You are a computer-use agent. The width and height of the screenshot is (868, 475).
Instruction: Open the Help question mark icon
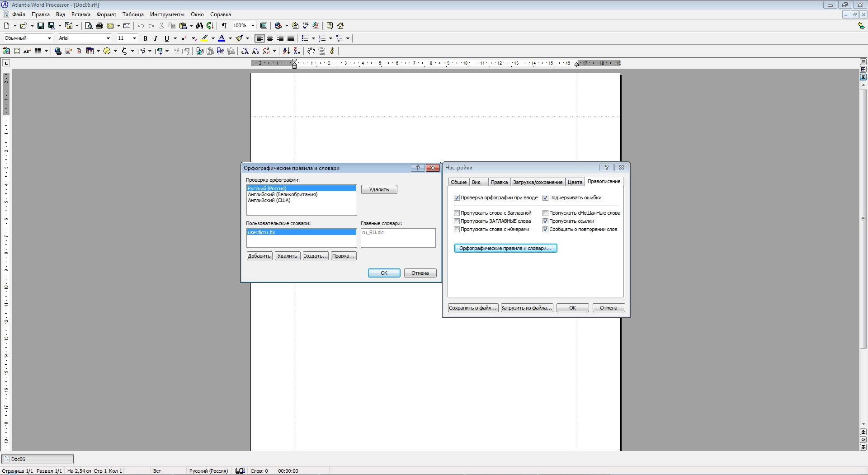pos(330,26)
